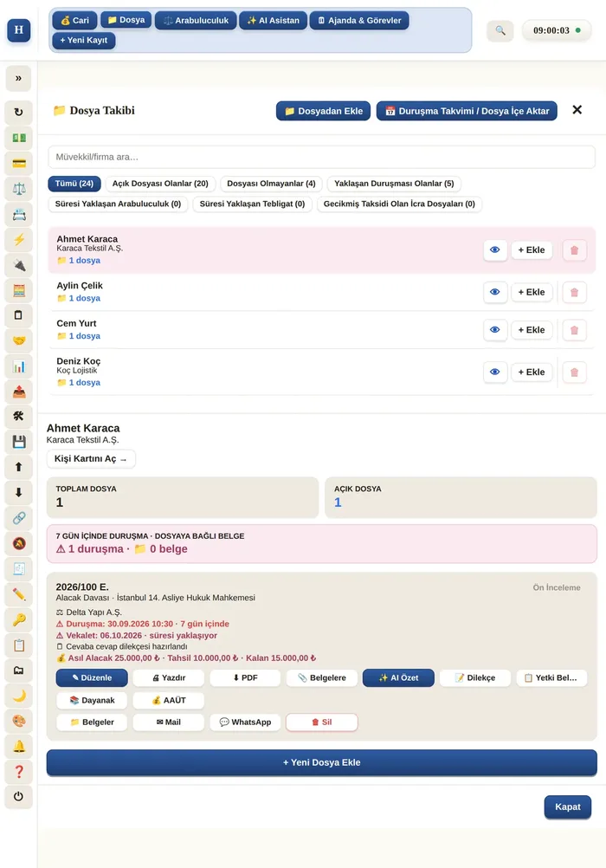606x868 pixels.
Task: Click the down arrow sidebar icon
Action: [x=19, y=493]
